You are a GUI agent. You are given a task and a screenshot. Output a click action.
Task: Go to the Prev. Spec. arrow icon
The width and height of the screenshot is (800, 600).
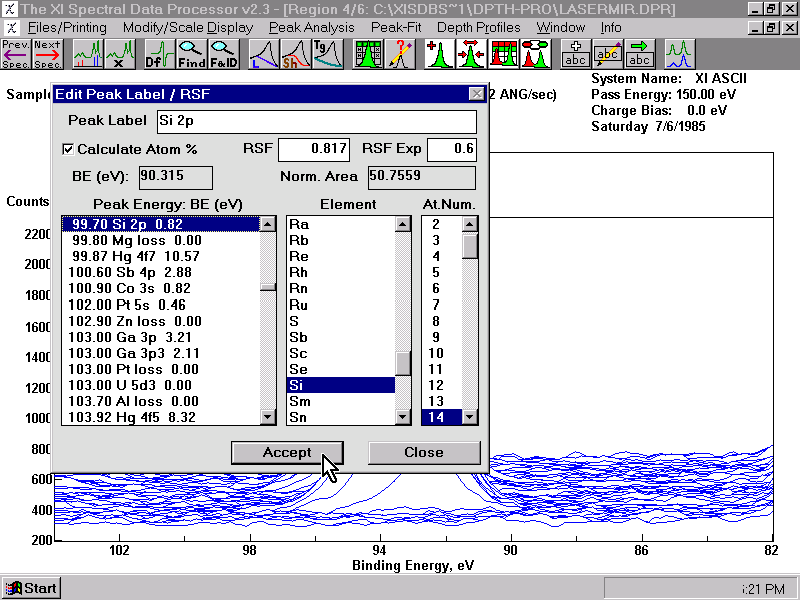tap(16, 54)
